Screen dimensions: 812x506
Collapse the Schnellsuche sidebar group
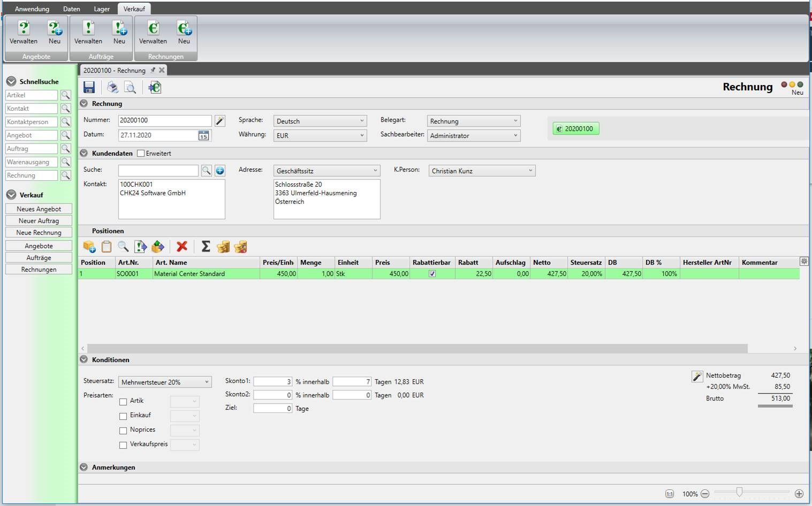[x=11, y=81]
